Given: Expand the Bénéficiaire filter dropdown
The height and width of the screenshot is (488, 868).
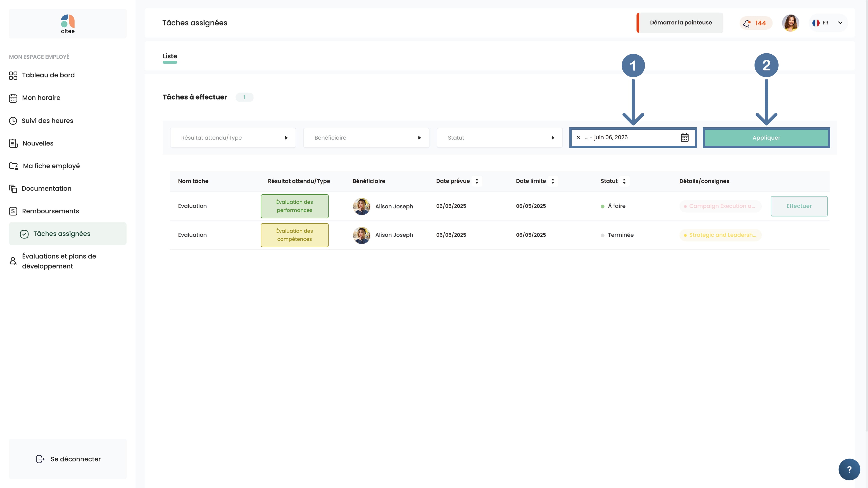Looking at the screenshot, I should pyautogui.click(x=366, y=138).
